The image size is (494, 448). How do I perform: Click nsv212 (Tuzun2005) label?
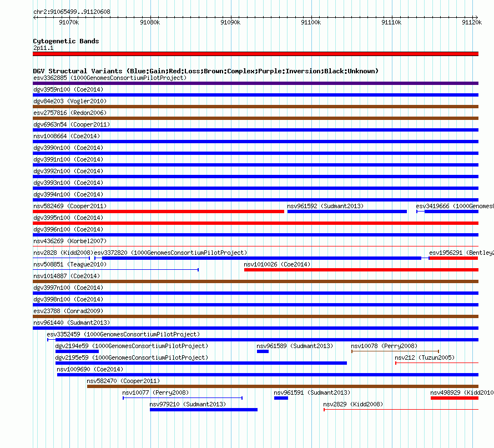coord(425,358)
